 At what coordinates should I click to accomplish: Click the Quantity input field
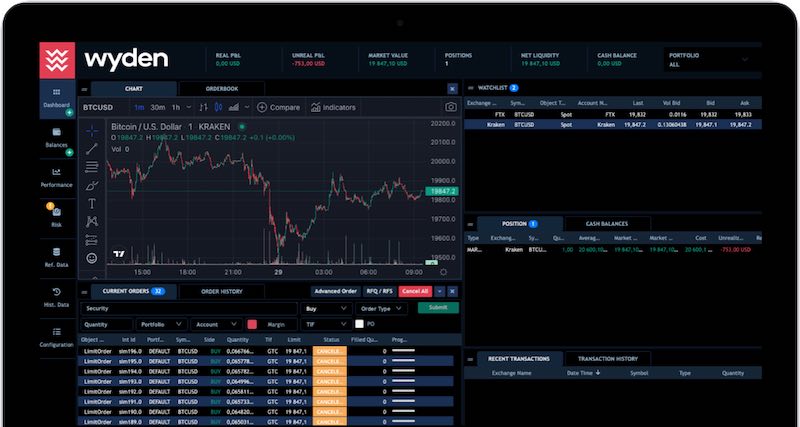[107, 324]
